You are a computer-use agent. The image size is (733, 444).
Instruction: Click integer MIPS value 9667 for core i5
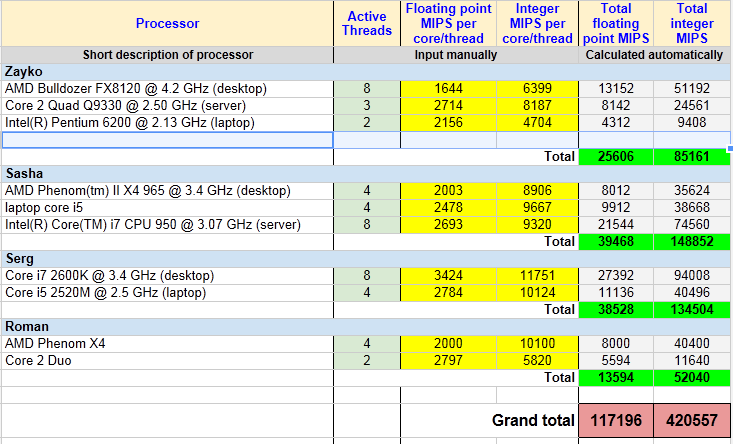click(537, 208)
